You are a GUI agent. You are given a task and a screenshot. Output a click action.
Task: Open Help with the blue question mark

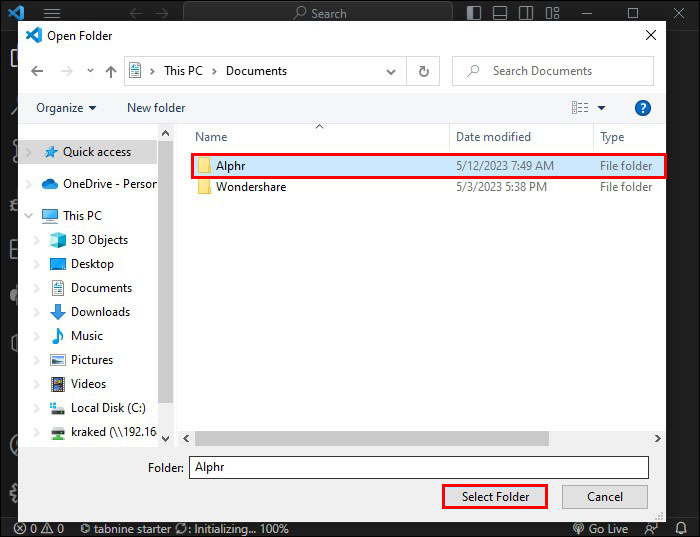642,108
